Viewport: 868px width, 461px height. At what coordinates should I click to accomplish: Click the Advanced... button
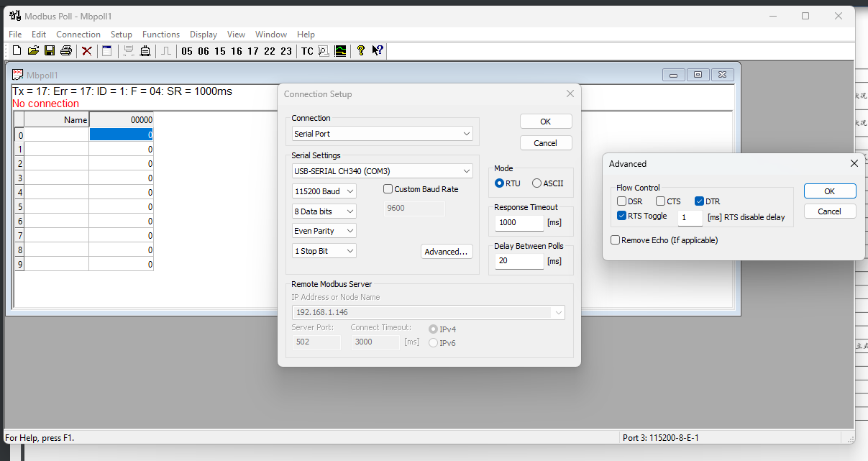click(447, 252)
